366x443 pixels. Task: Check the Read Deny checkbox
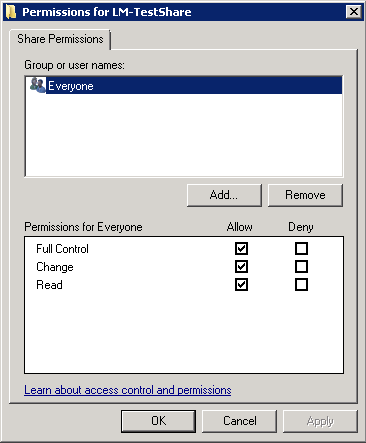[301, 285]
